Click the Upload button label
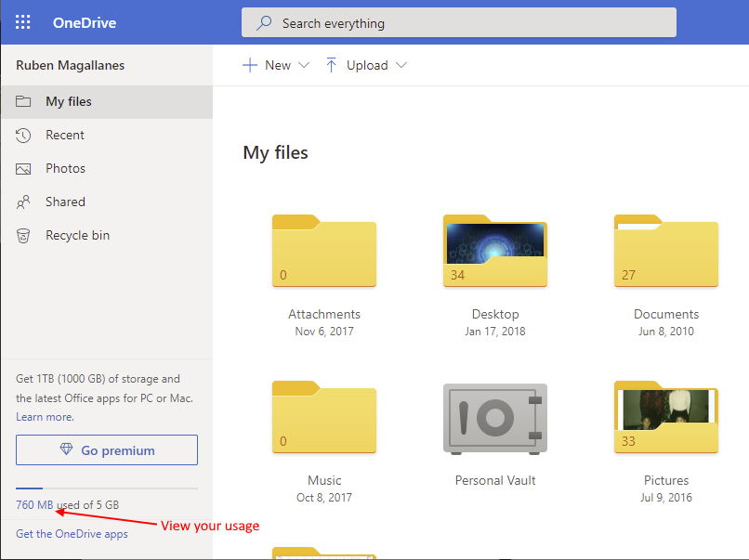Screen dimensions: 749x560 pyautogui.click(x=367, y=65)
